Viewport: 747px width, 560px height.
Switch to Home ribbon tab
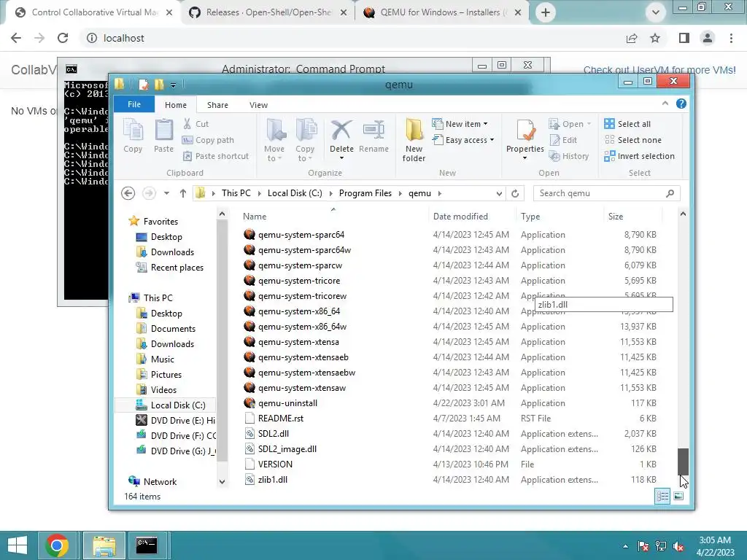pos(176,105)
